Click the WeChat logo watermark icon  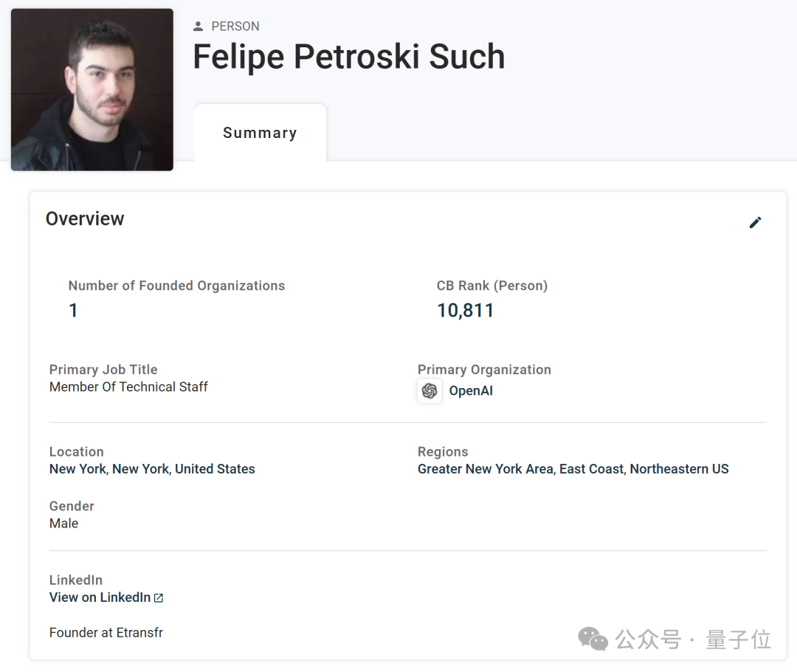pyautogui.click(x=593, y=639)
